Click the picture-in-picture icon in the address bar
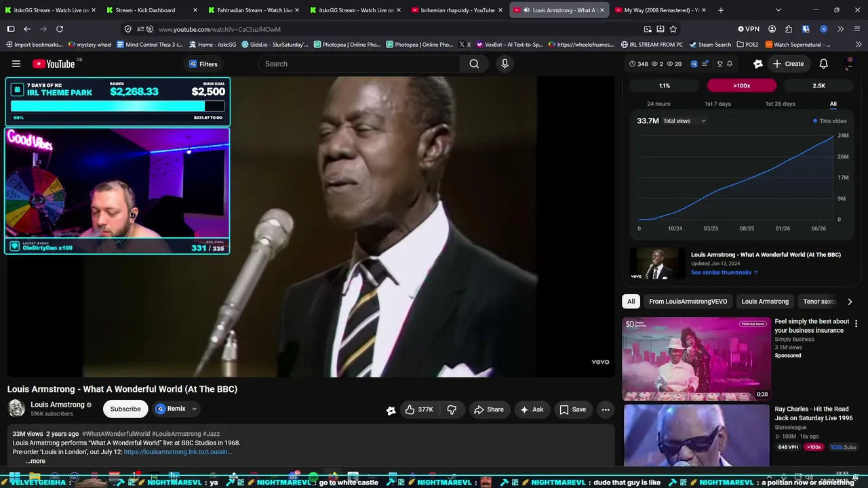The height and width of the screenshot is (488, 868). [x=648, y=29]
